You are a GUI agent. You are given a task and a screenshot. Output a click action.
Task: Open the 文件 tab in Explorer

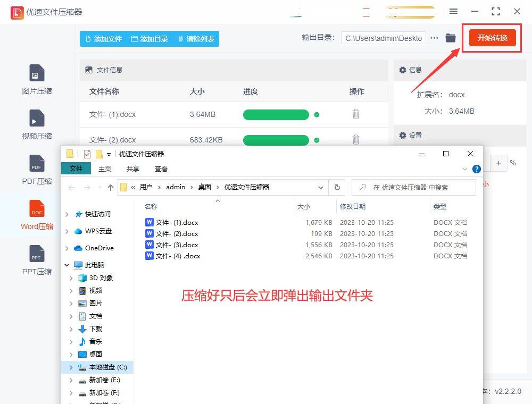point(76,168)
